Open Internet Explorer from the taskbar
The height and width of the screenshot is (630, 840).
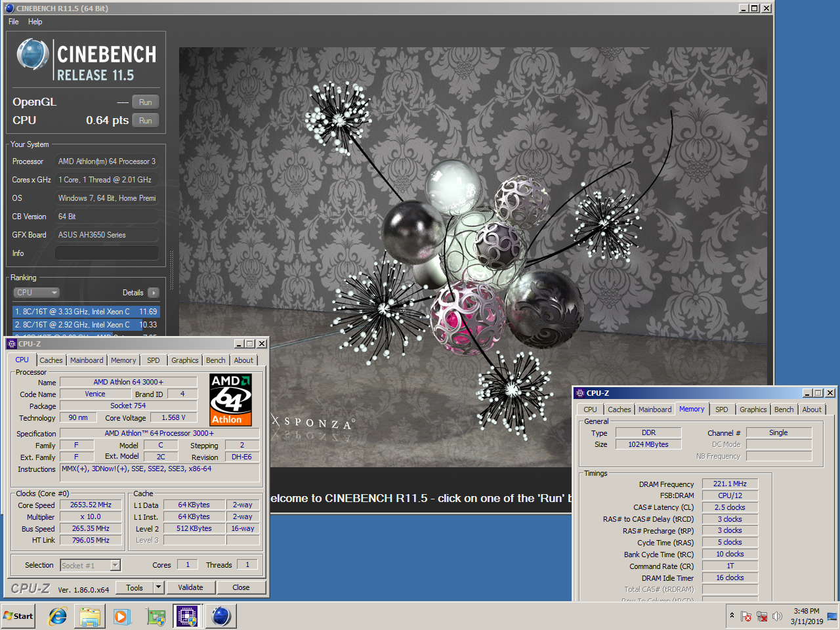tap(58, 616)
